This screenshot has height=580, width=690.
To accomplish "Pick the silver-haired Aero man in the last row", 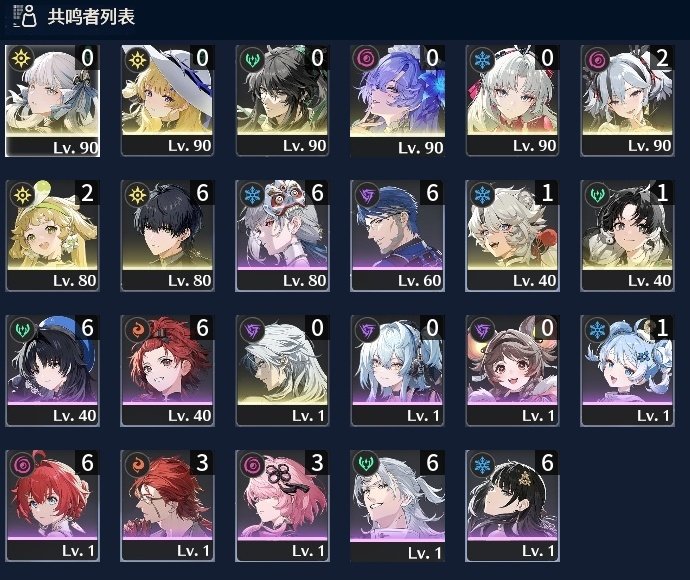I will [x=397, y=506].
